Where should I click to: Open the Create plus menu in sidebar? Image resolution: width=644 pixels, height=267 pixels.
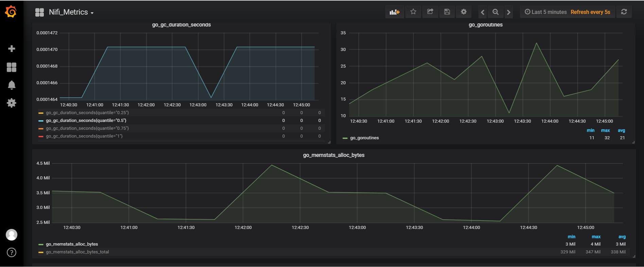point(12,49)
